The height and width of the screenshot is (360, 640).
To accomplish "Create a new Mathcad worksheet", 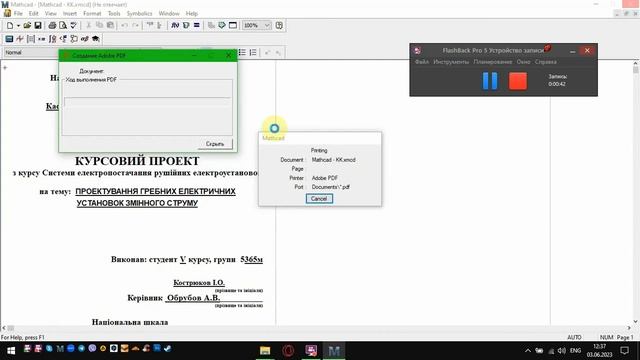I will pyautogui.click(x=10, y=25).
